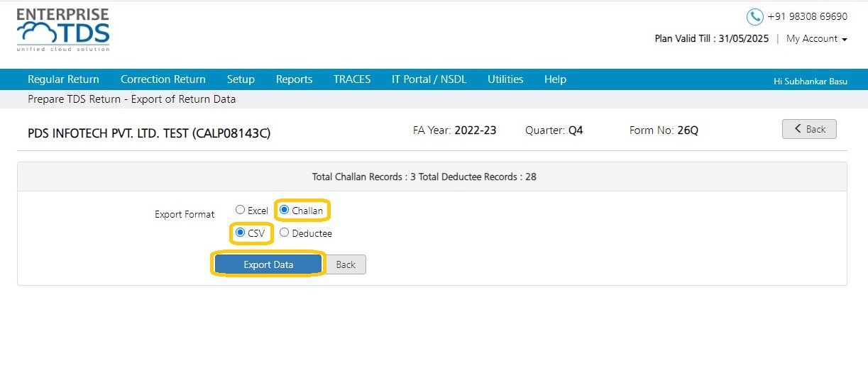Select the Deductee radio option
The height and width of the screenshot is (380, 868).
284,233
